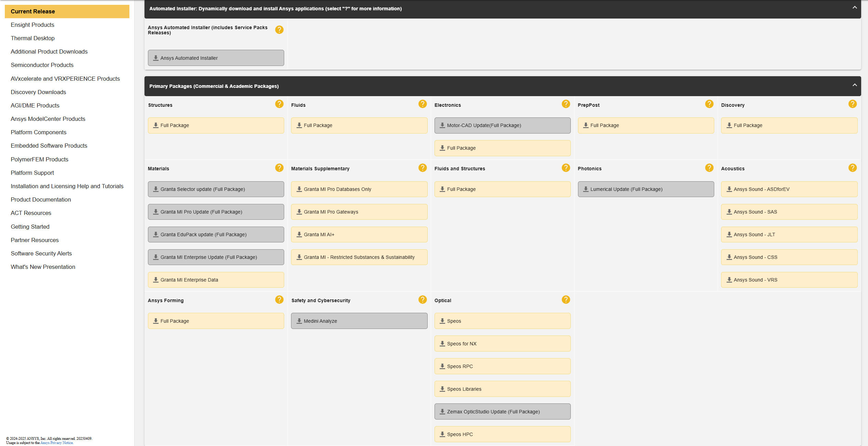Viewport: 868px width, 446px height.
Task: Click the Materials Supplementary help icon
Action: (422, 168)
